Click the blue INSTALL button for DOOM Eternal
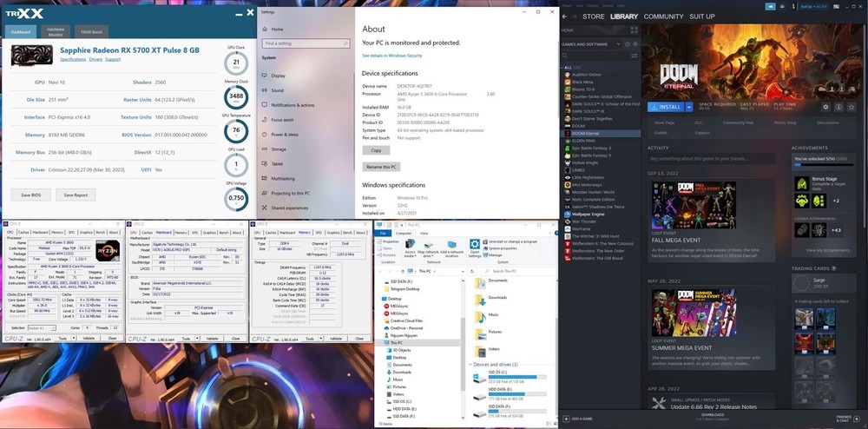Screen dimensions: 868x429 [x=667, y=107]
